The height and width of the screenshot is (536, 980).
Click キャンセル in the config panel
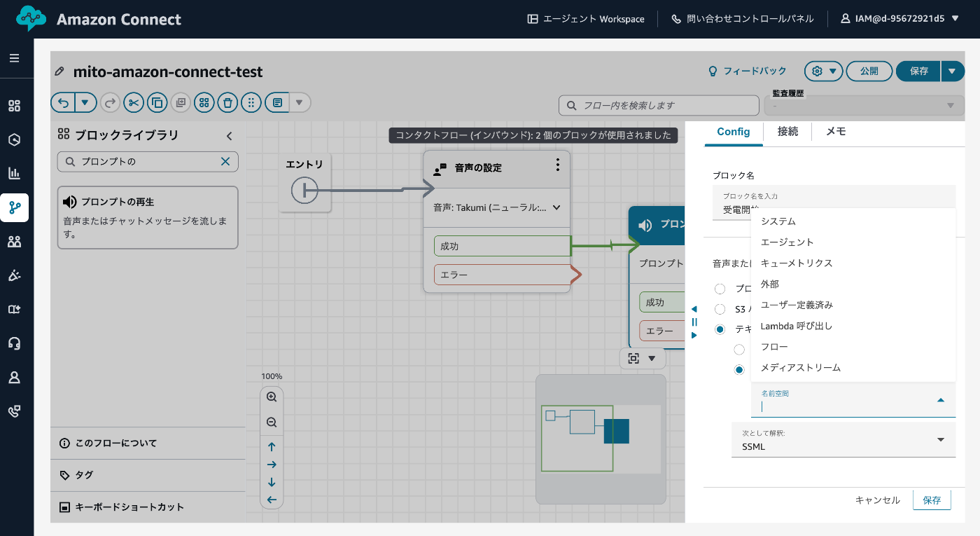878,500
